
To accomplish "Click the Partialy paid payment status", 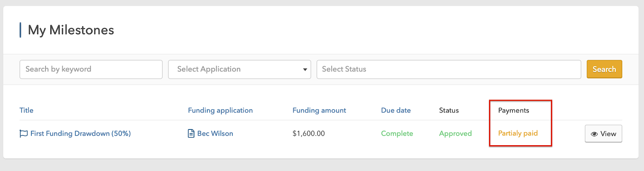I will point(518,133).
